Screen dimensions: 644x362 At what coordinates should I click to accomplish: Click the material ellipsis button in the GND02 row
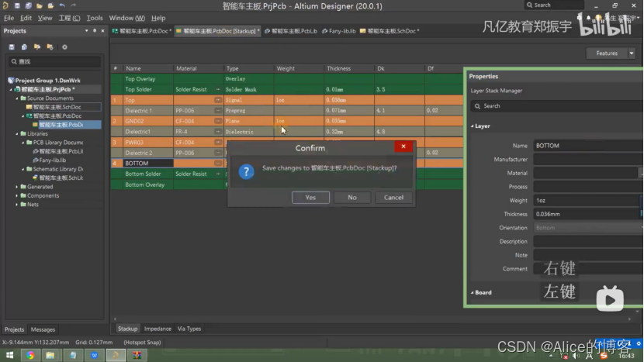(x=218, y=121)
